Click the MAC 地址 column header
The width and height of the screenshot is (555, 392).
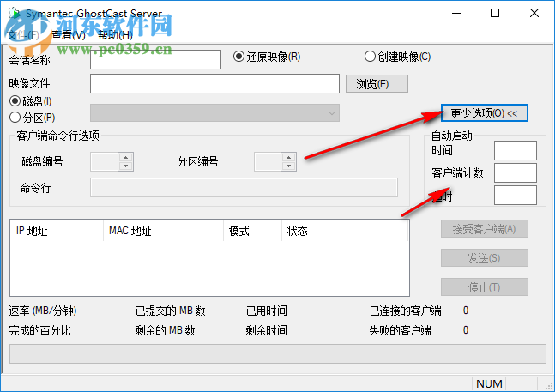coord(164,231)
